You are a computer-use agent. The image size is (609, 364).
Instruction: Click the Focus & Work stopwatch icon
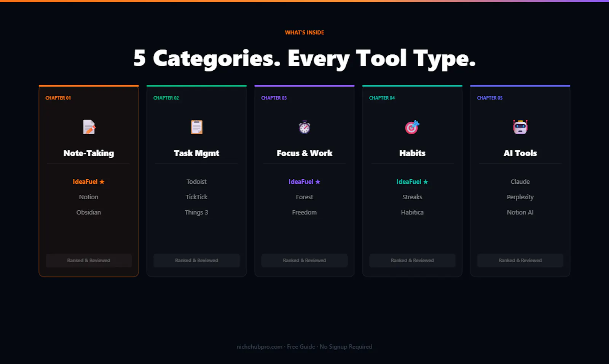pyautogui.click(x=304, y=127)
